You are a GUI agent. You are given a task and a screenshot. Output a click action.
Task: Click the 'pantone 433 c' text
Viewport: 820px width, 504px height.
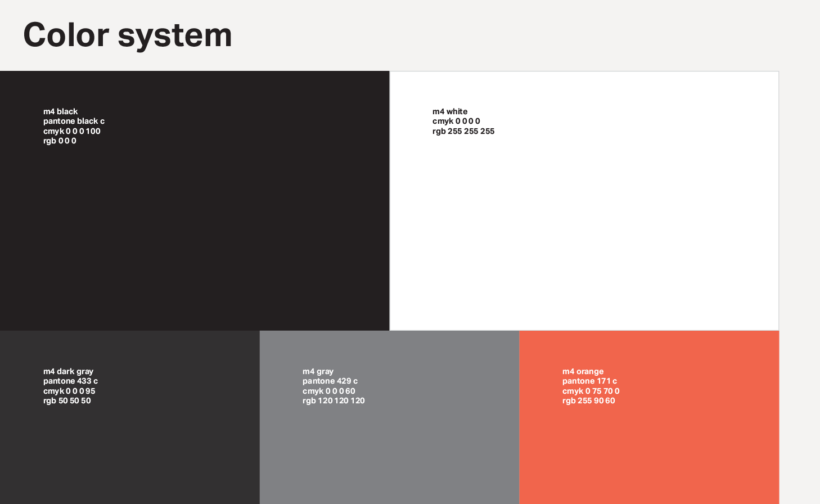pos(70,381)
